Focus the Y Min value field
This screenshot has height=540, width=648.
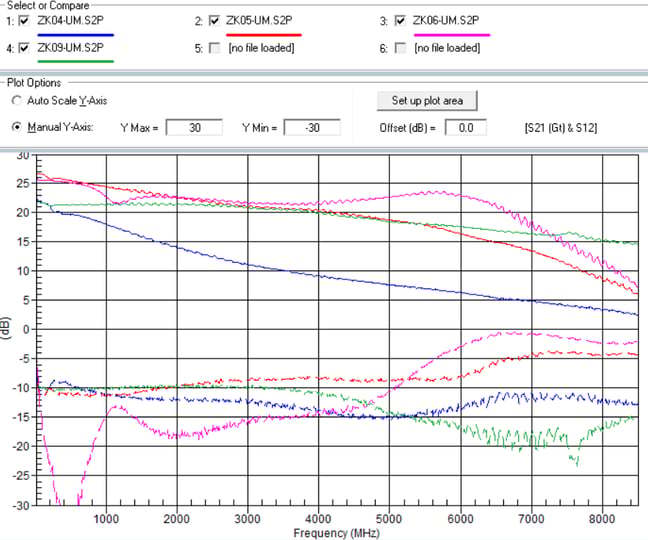pos(311,128)
